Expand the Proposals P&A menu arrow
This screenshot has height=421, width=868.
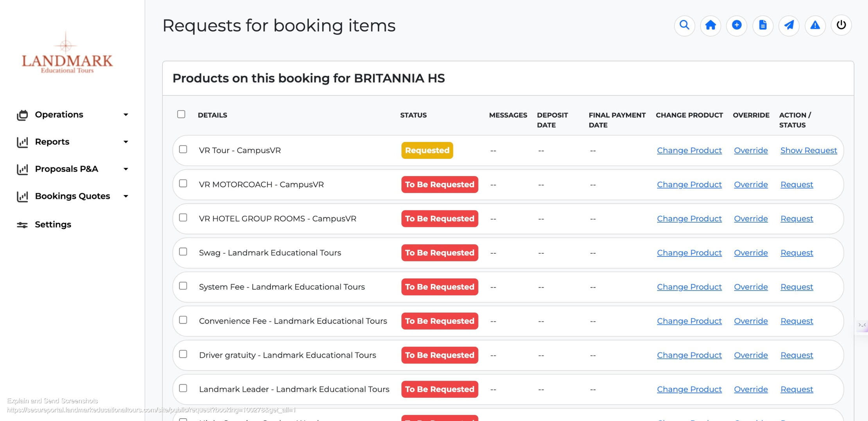126,169
